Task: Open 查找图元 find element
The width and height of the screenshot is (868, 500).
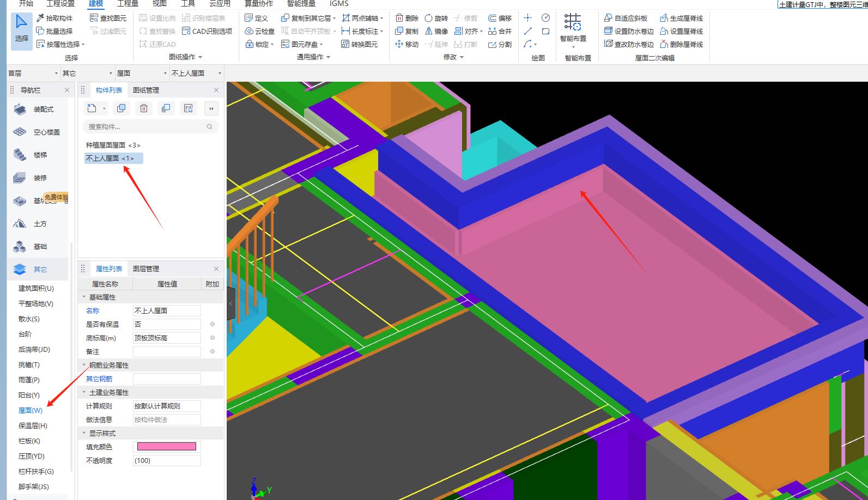Action: pyautogui.click(x=108, y=18)
